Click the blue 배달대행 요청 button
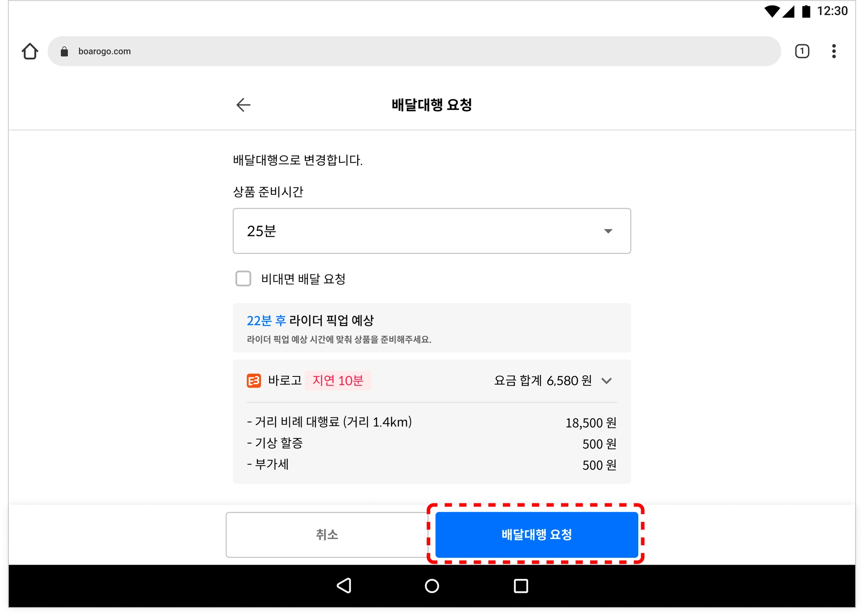Viewport: 864px width, 616px height. click(536, 535)
